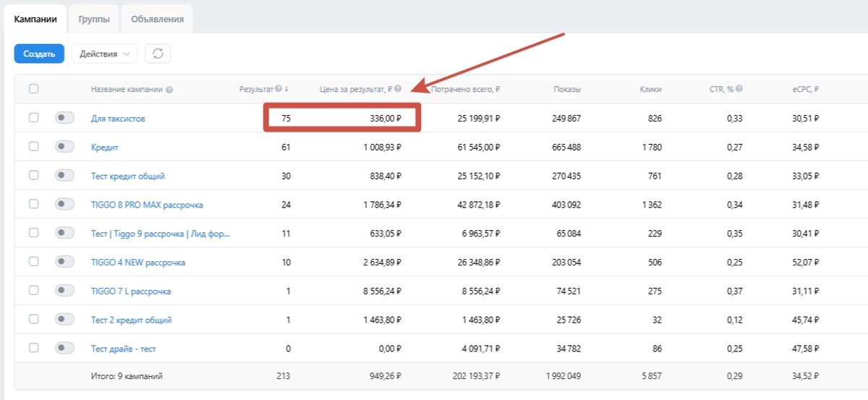This screenshot has height=400, width=868.
Task: Open the TIGGO 4 NEW рассрочка link
Action: (138, 263)
